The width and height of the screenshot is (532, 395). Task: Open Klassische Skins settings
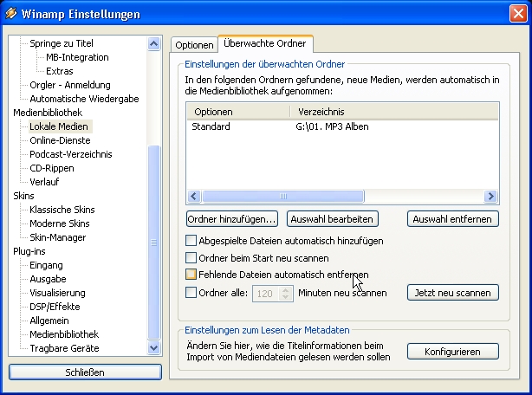click(62, 210)
